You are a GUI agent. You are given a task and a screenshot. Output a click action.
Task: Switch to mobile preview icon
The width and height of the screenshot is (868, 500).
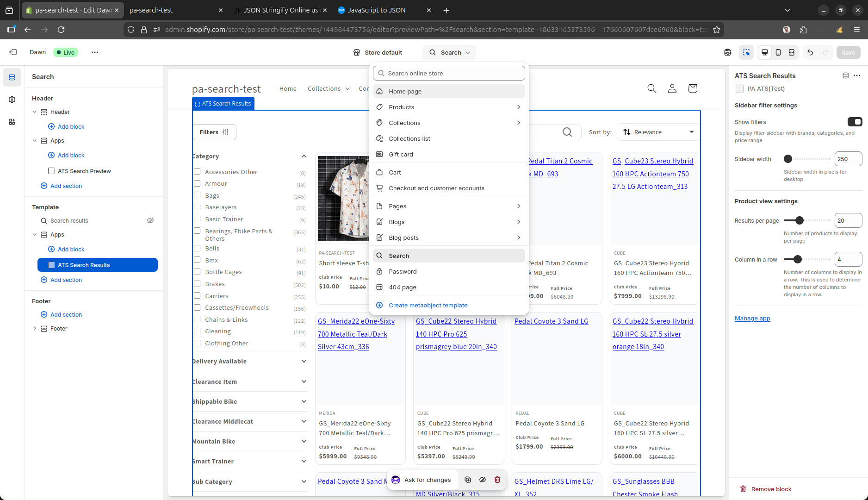click(778, 52)
